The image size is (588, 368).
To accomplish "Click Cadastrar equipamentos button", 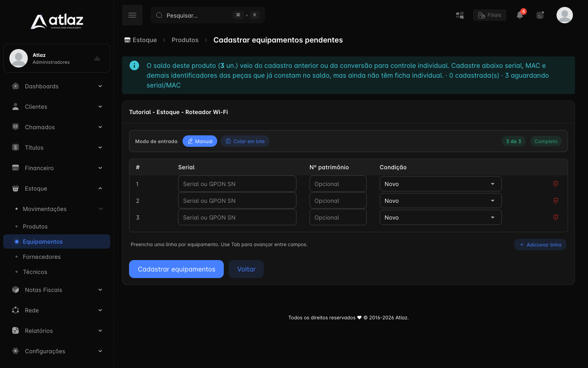I will [x=176, y=269].
